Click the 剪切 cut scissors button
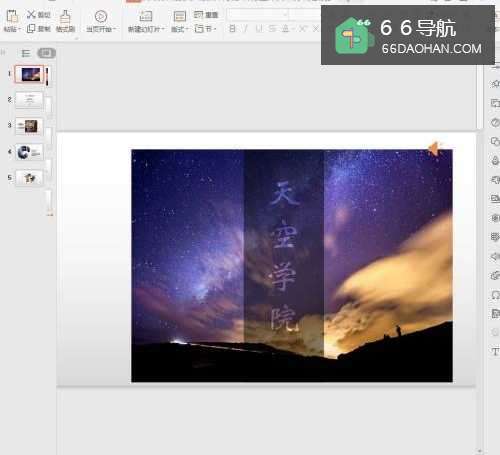The image size is (500, 455). coord(38,15)
